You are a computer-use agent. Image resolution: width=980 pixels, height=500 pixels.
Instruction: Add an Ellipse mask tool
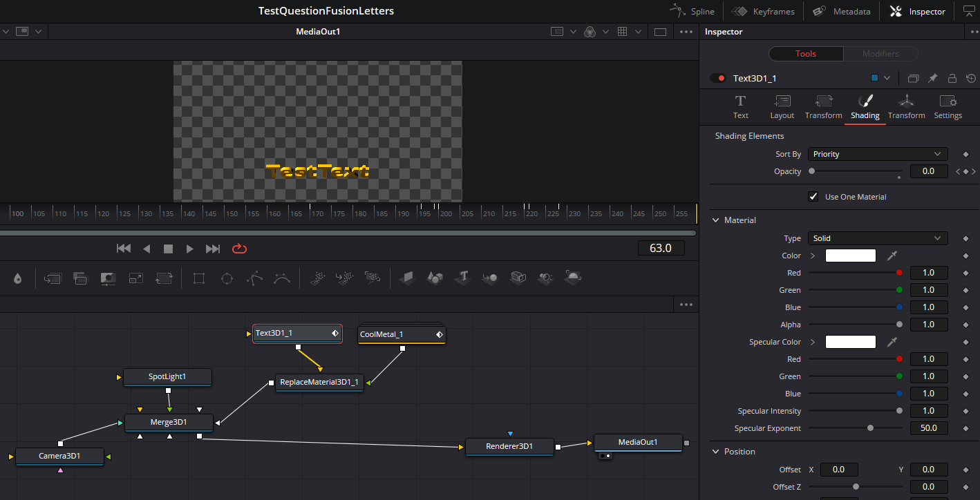pyautogui.click(x=227, y=278)
